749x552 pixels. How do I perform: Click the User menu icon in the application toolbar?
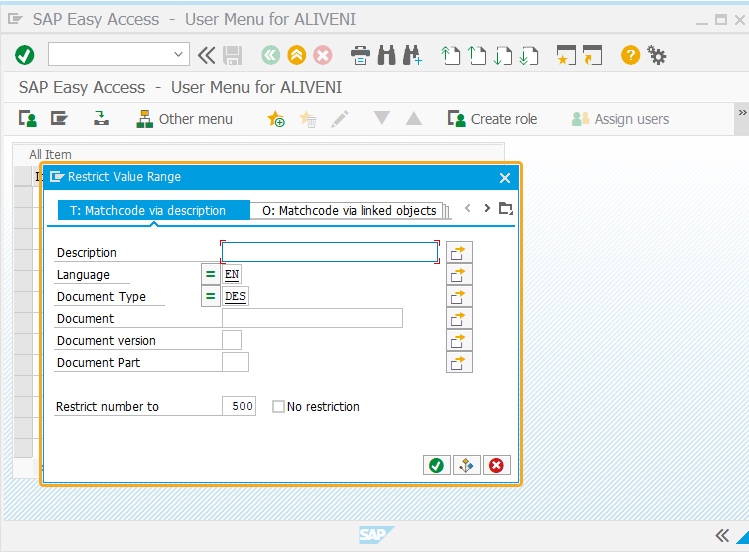pos(28,118)
